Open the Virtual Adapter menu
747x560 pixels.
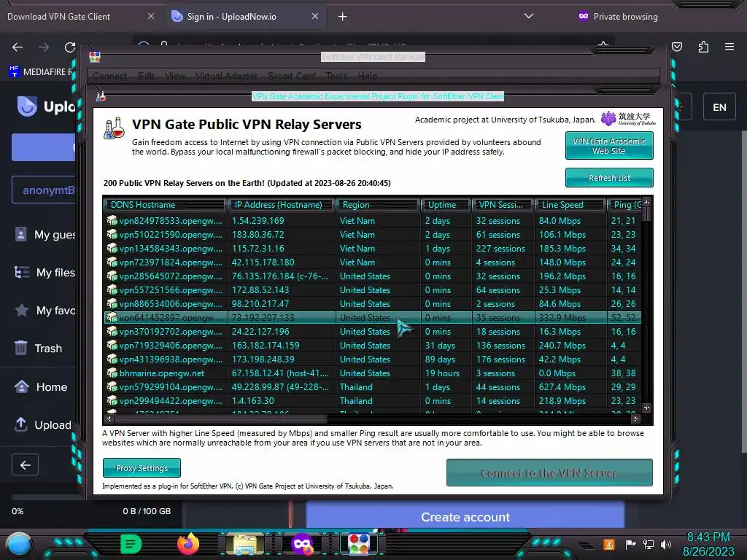tap(226, 76)
